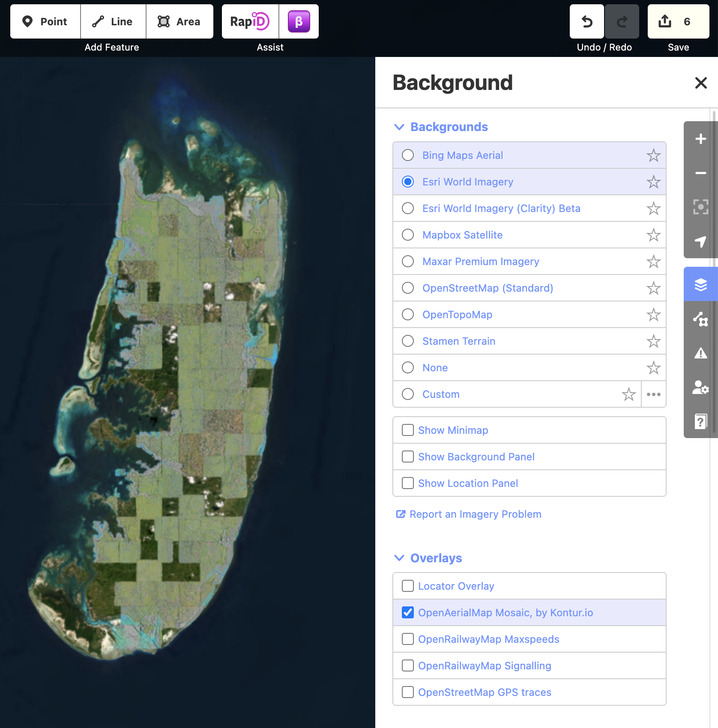
Task: Show my location with the arrow icon
Action: pyautogui.click(x=701, y=242)
